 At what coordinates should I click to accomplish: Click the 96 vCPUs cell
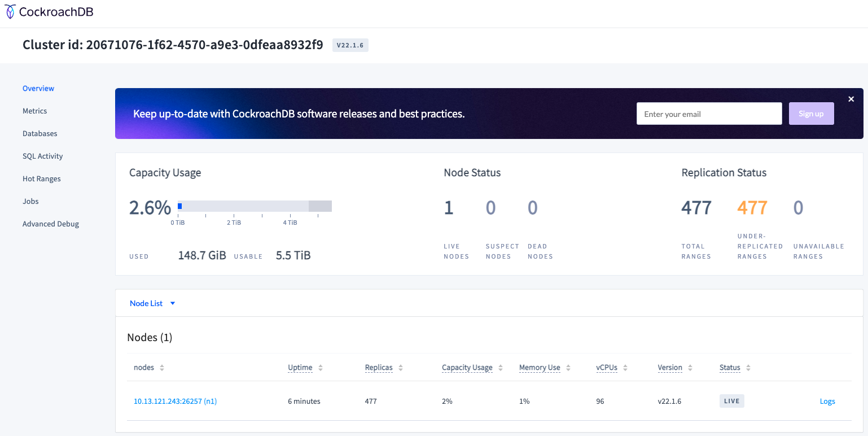tap(600, 401)
